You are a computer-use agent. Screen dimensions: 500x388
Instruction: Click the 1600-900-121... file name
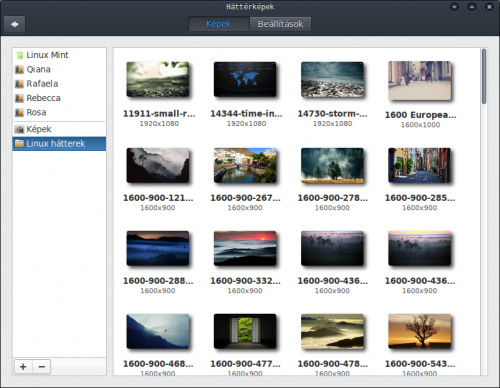point(158,198)
